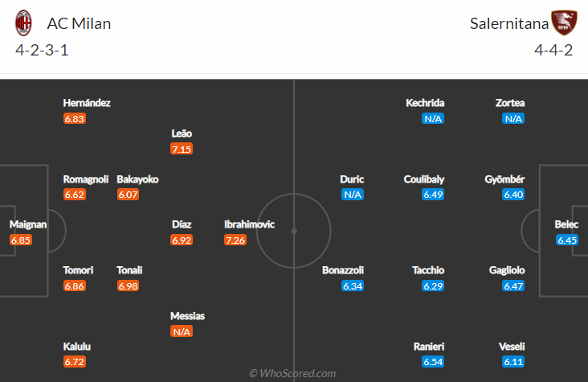The height and width of the screenshot is (382, 588).
Task: Click player name Bonazzoli
Action: [343, 270]
